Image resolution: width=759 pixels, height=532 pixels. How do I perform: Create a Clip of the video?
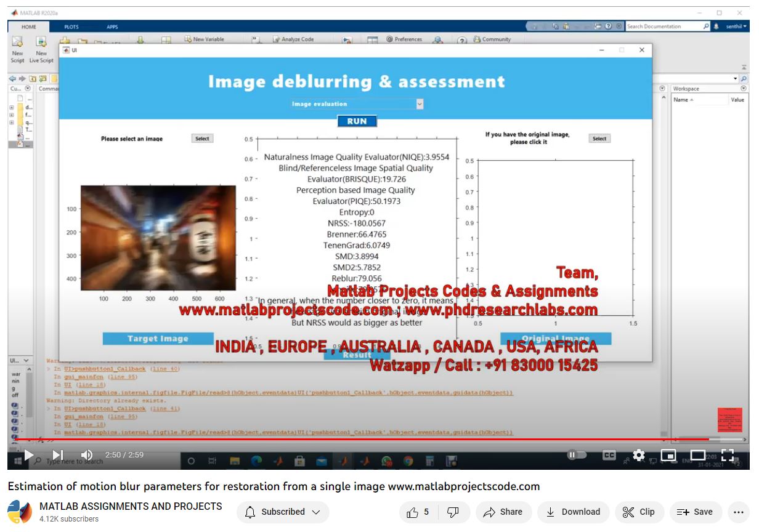coord(639,512)
